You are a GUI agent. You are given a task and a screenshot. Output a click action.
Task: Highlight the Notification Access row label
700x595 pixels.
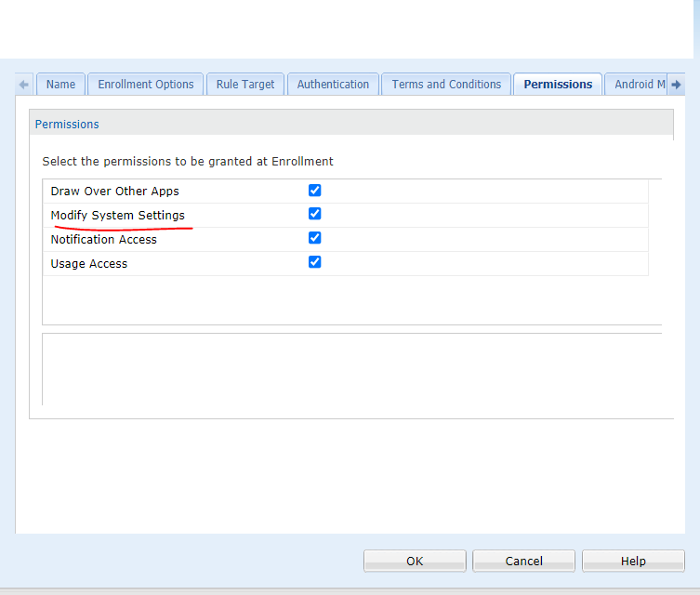click(x=103, y=240)
